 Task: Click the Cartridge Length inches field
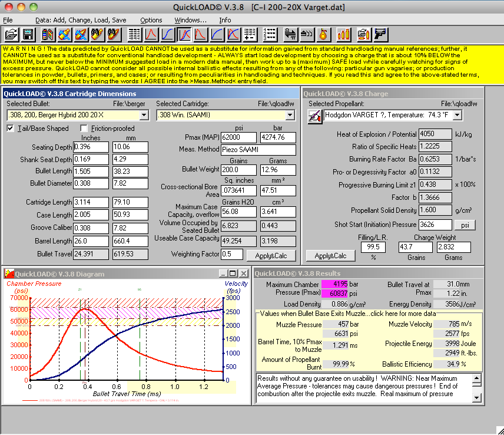tap(91, 202)
